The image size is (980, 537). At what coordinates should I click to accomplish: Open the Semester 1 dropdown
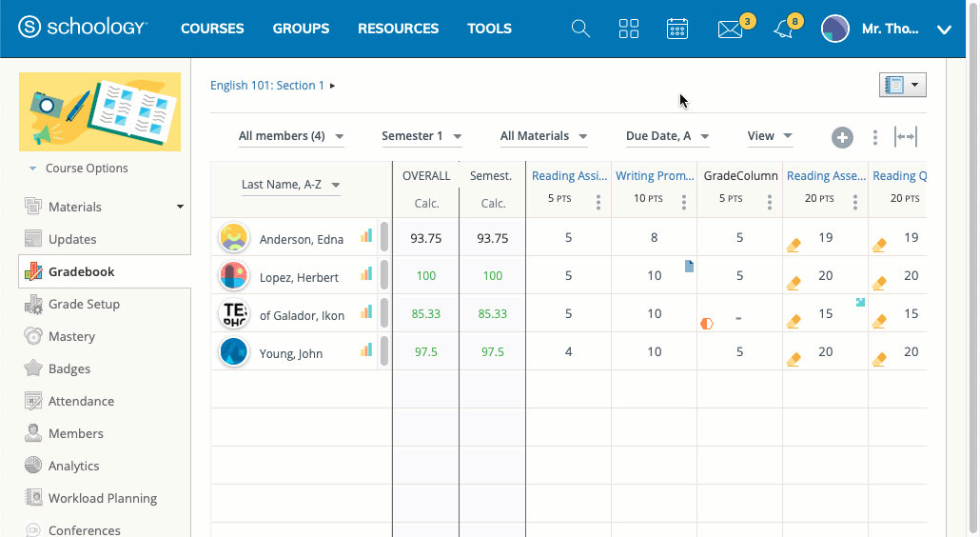click(421, 136)
